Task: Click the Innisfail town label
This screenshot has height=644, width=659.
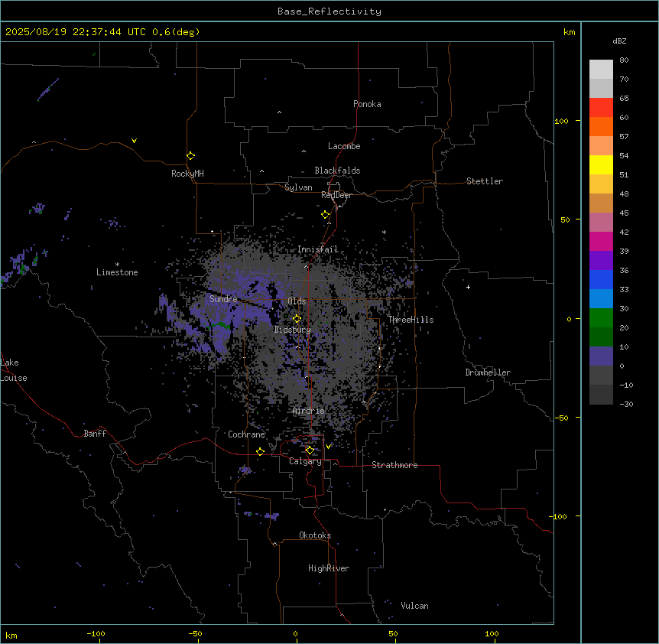Action: 318,249
